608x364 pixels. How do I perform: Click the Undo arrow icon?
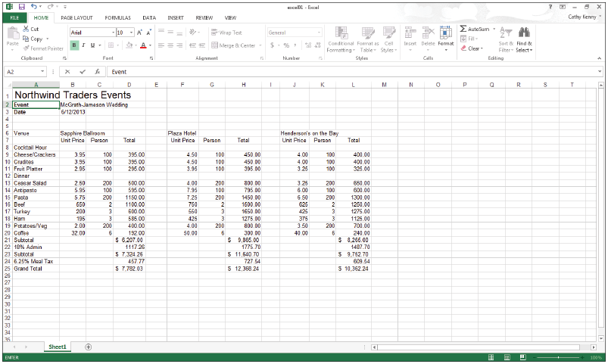pyautogui.click(x=35, y=6)
